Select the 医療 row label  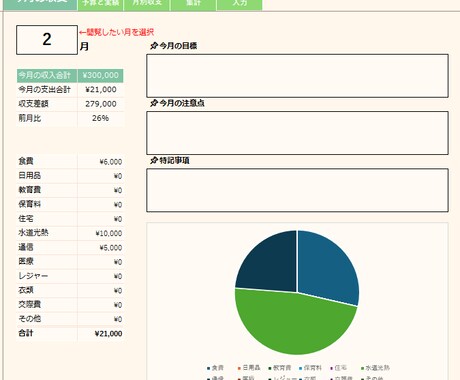click(x=47, y=262)
